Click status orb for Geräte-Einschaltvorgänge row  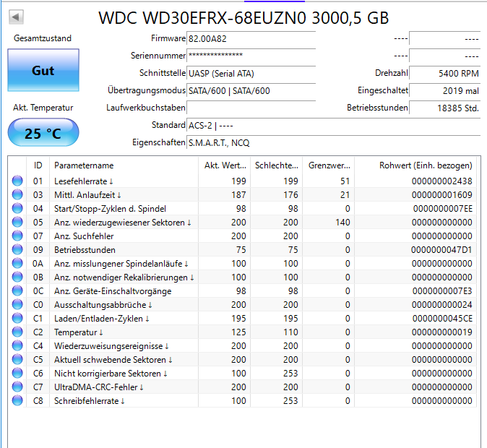click(x=17, y=290)
